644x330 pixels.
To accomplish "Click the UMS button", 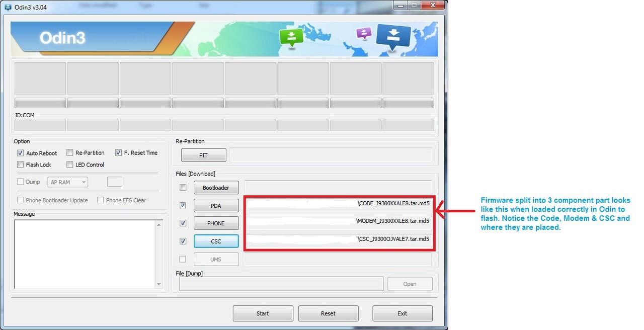I will coord(216,260).
